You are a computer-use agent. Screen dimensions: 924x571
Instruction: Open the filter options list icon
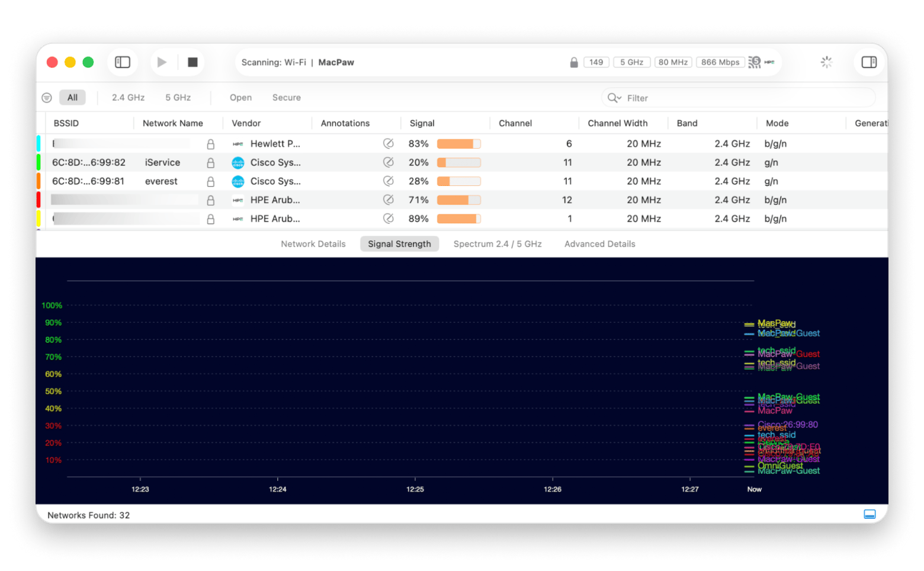[x=47, y=98]
